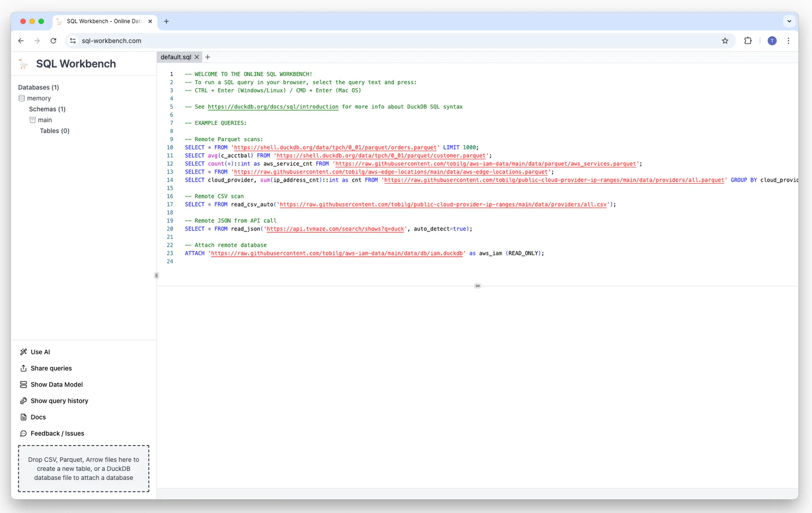
Task: Open the Chrome three-dot menu
Action: click(x=788, y=41)
